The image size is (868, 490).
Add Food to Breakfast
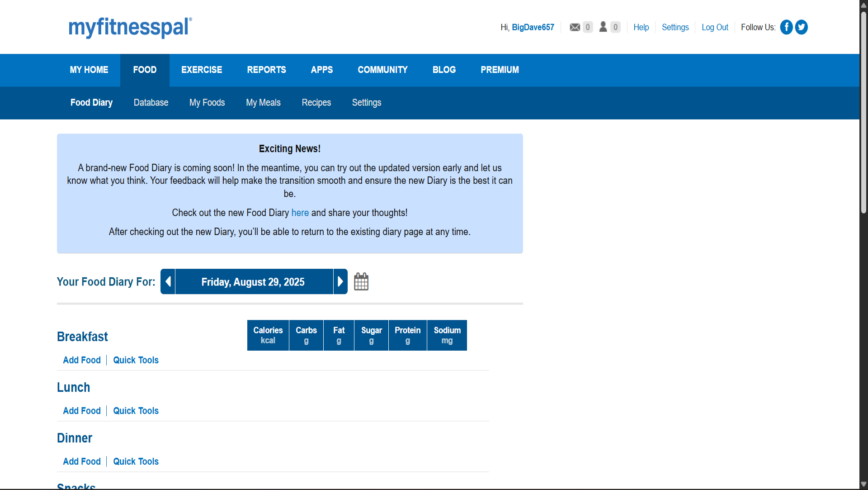click(82, 360)
